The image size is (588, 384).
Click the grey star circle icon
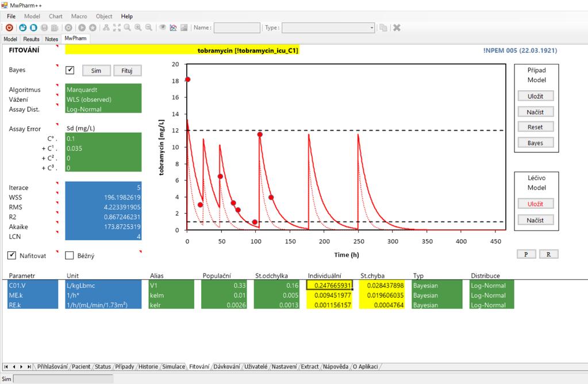pyautogui.click(x=93, y=28)
